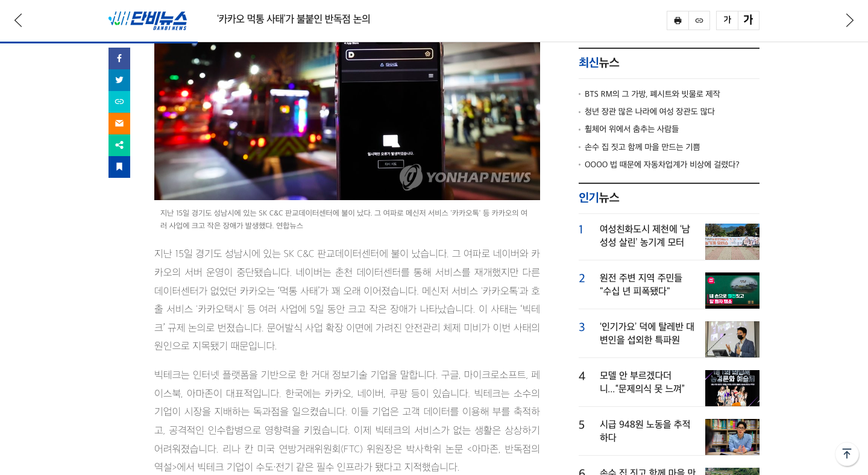Image resolution: width=868 pixels, height=475 pixels.
Task: Share article on Twitter
Action: (119, 80)
